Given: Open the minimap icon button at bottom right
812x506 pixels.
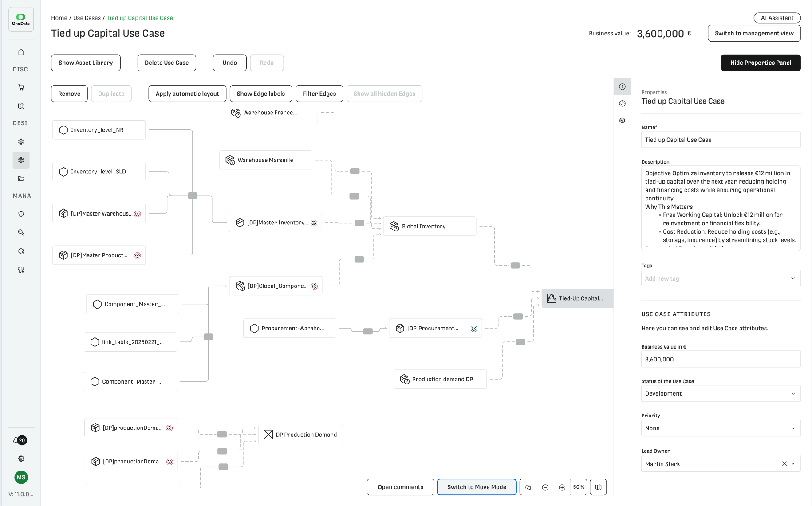Looking at the screenshot, I should click(598, 487).
